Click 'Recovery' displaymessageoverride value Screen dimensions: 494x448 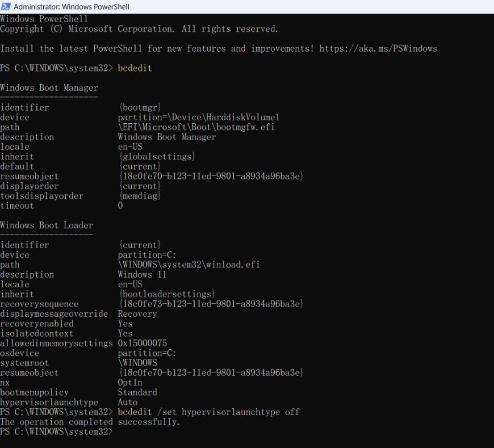(137, 314)
